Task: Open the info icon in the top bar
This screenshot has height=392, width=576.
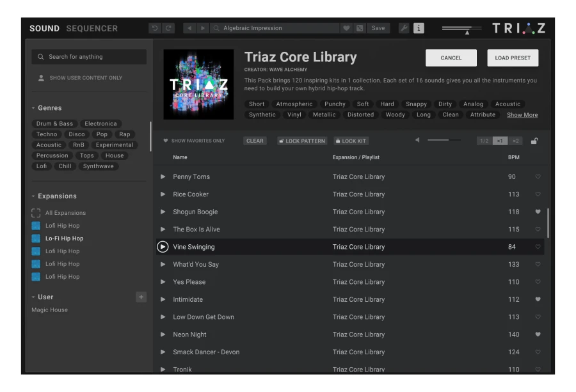Action: pos(419,28)
